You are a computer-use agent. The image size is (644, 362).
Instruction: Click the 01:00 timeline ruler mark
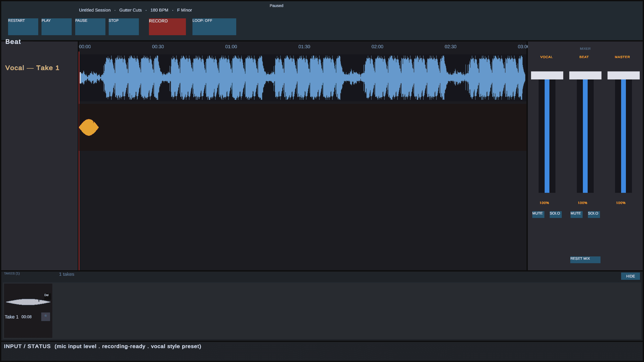click(x=231, y=47)
